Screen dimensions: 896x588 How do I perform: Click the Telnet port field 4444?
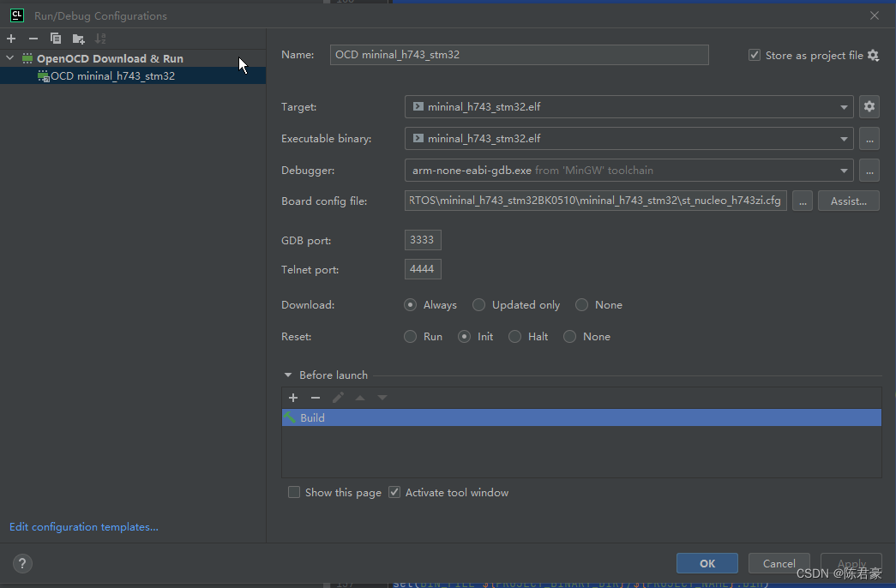tap(423, 269)
